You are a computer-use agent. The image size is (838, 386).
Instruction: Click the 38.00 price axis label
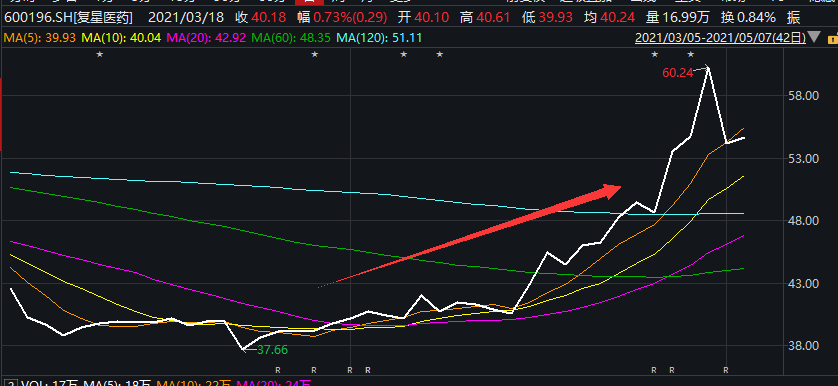804,346
